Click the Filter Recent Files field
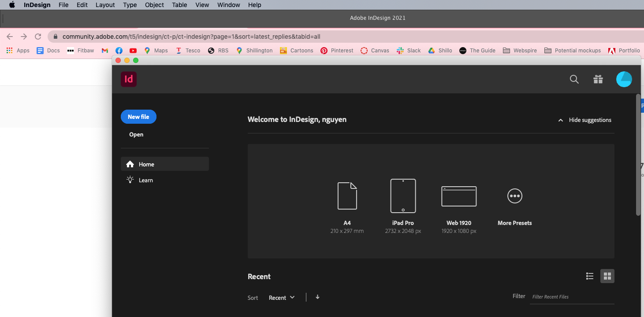Image resolution: width=644 pixels, height=317 pixels. pyautogui.click(x=569, y=296)
